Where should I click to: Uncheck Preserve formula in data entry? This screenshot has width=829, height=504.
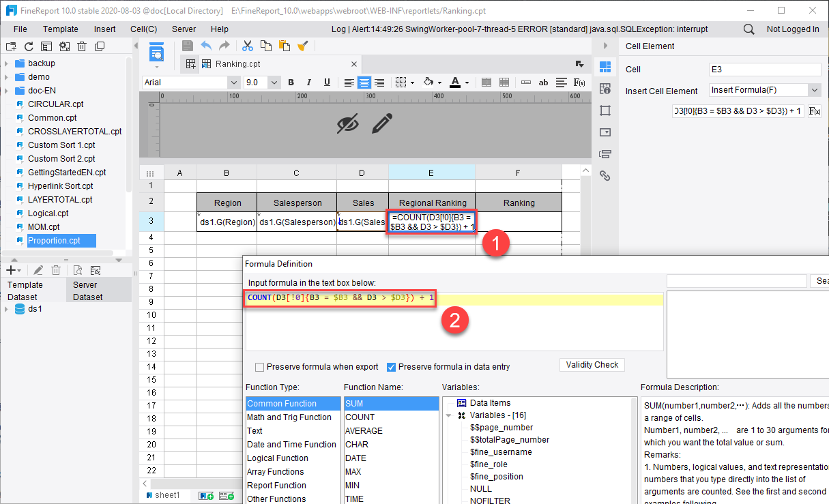391,367
